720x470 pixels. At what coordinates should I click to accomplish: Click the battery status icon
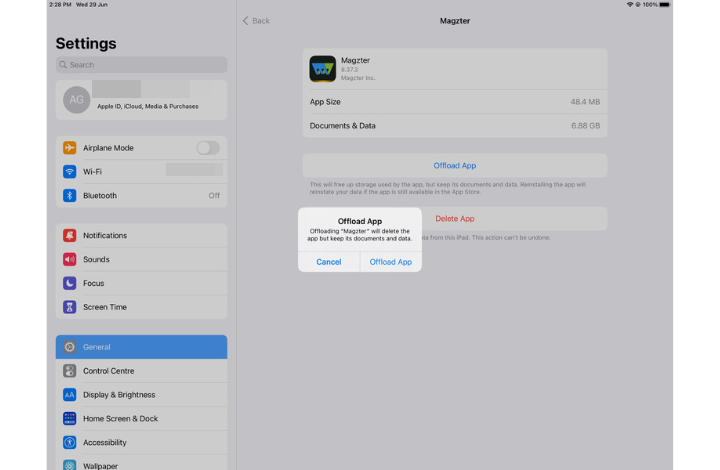(x=664, y=5)
